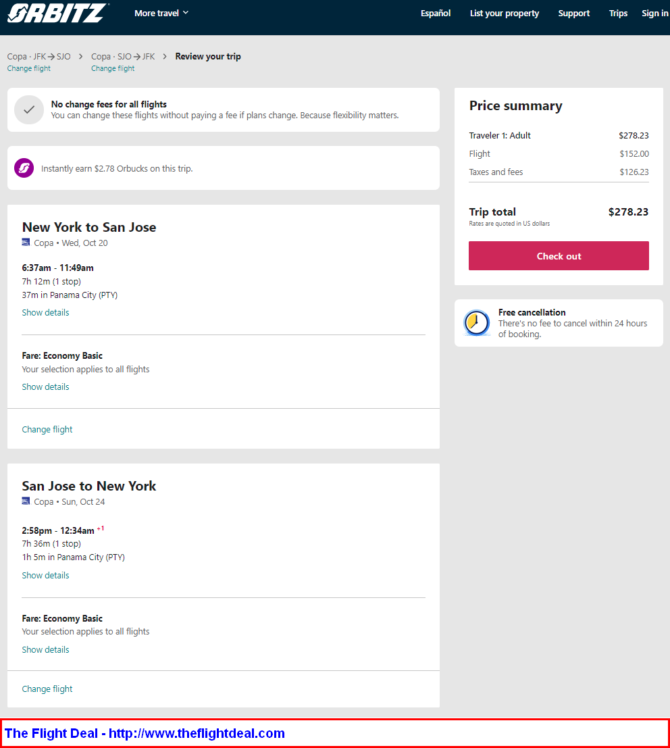Click the red Check out button
The image size is (670, 748).
coord(558,256)
